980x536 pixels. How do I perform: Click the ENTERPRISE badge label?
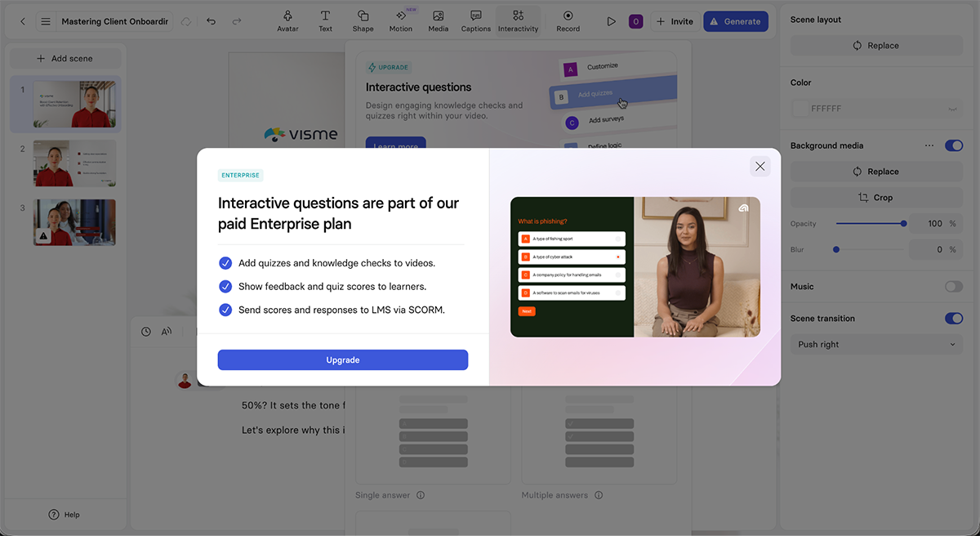(x=241, y=176)
